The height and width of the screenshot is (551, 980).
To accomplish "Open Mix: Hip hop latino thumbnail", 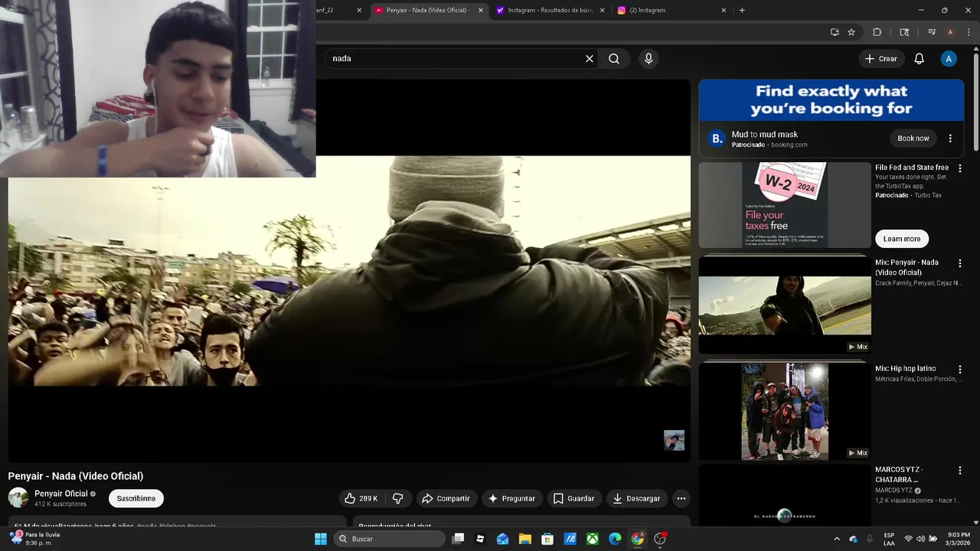I will click(785, 412).
